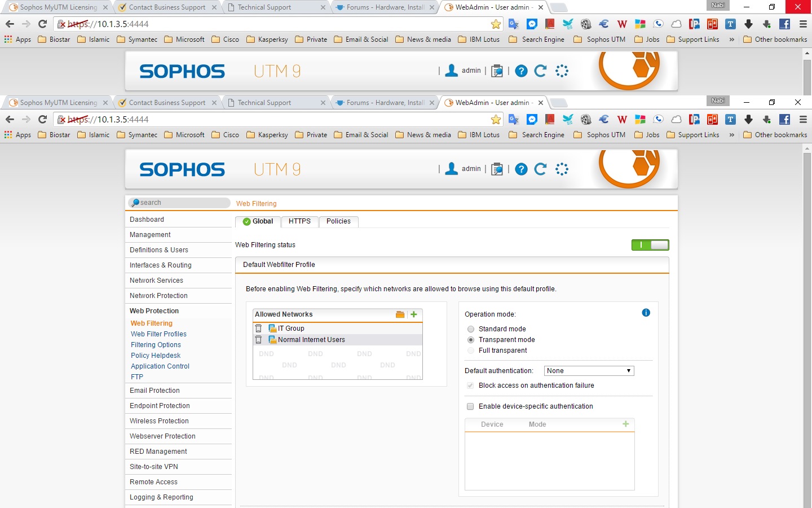Open the Sophos UTM bookmark folder in the front window
Image resolution: width=812 pixels, height=508 pixels.
[x=599, y=135]
